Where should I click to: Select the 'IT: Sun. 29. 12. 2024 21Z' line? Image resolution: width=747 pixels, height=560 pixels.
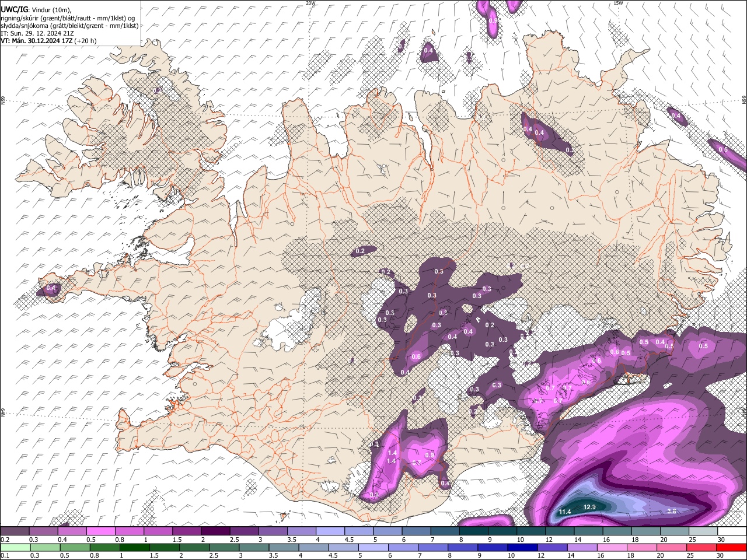37,33
